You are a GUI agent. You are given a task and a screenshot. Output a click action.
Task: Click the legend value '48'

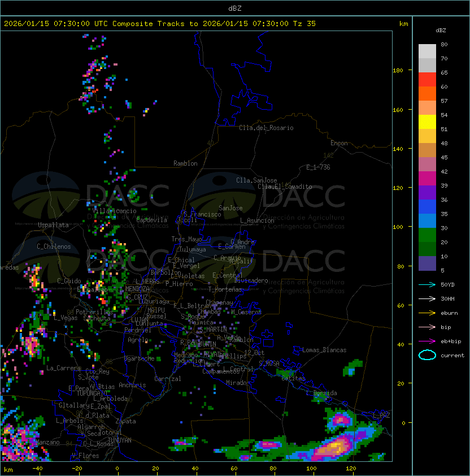pos(444,143)
